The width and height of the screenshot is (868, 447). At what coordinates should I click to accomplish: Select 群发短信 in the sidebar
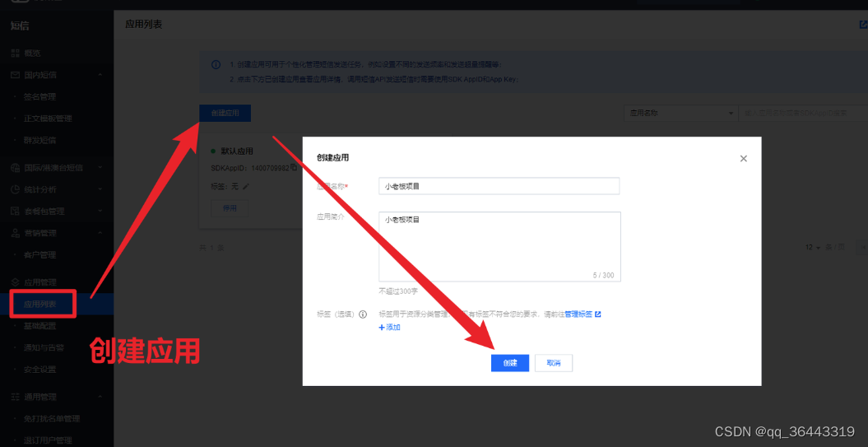[39, 140]
